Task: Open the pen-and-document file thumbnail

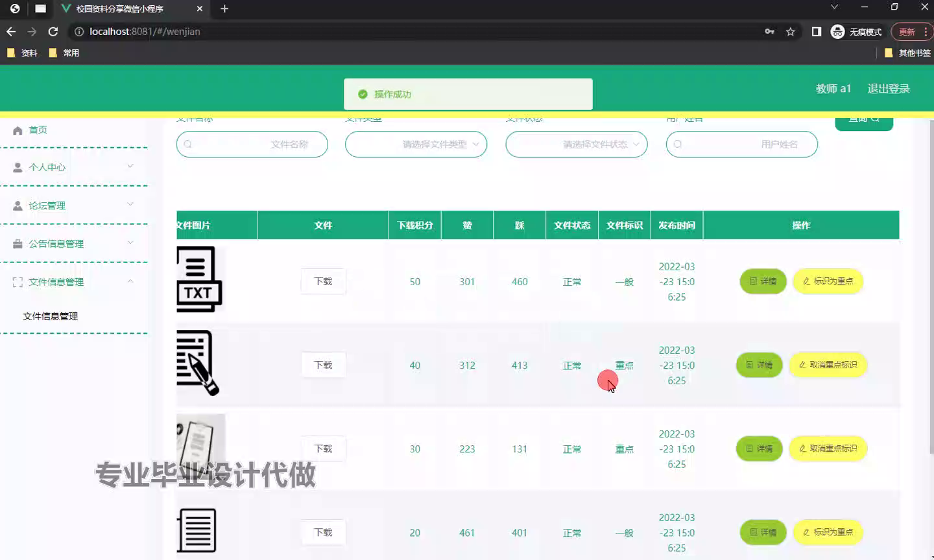Action: tap(198, 363)
